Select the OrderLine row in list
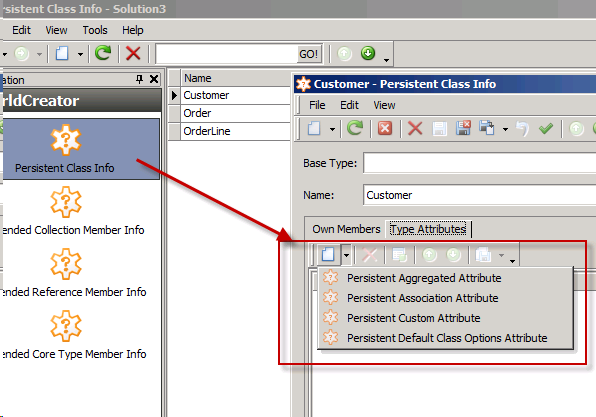Screen dimensions: 596x417 click(235, 131)
